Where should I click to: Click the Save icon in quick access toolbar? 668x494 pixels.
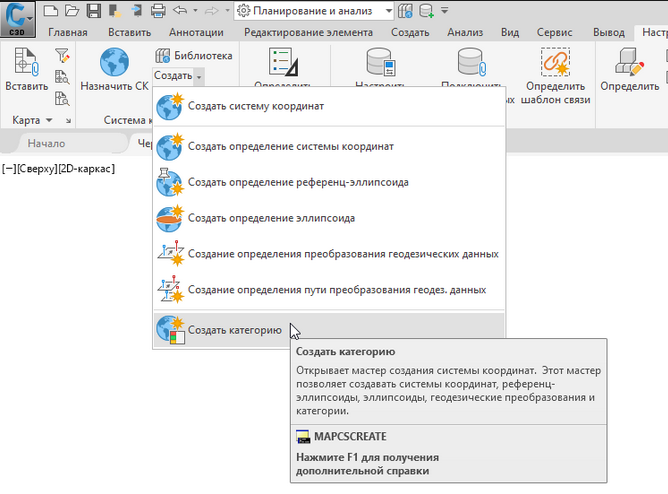pos(93,11)
